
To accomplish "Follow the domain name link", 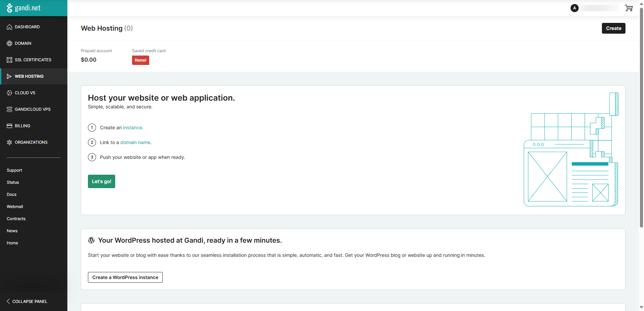I will [x=135, y=142].
